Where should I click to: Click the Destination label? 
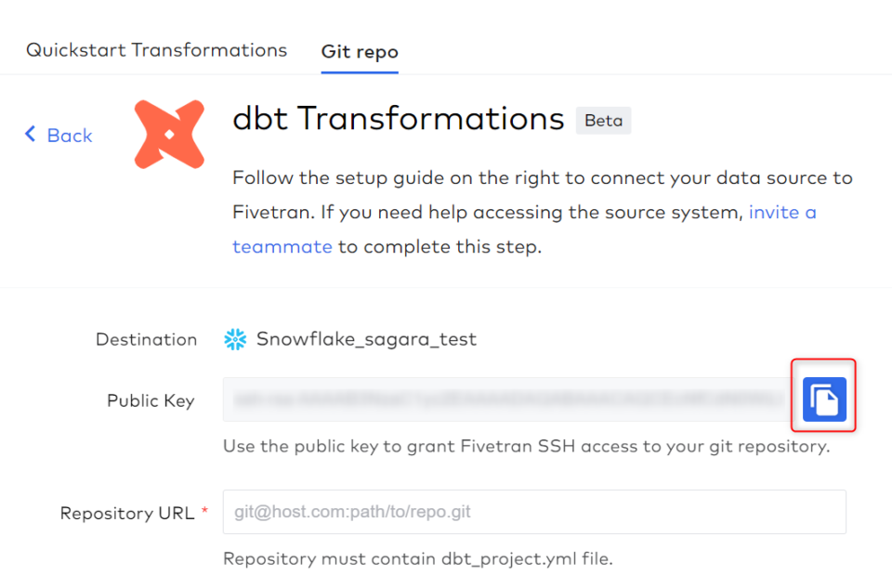(146, 339)
